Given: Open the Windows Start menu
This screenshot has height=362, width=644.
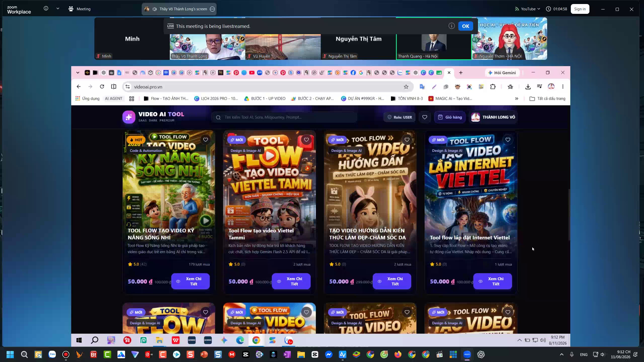Looking at the screenshot, I should pyautogui.click(x=10, y=354).
